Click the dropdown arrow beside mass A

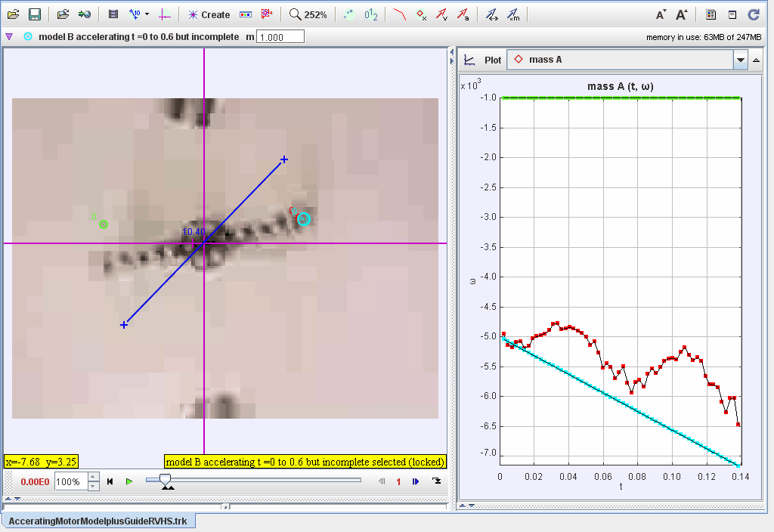[741, 60]
